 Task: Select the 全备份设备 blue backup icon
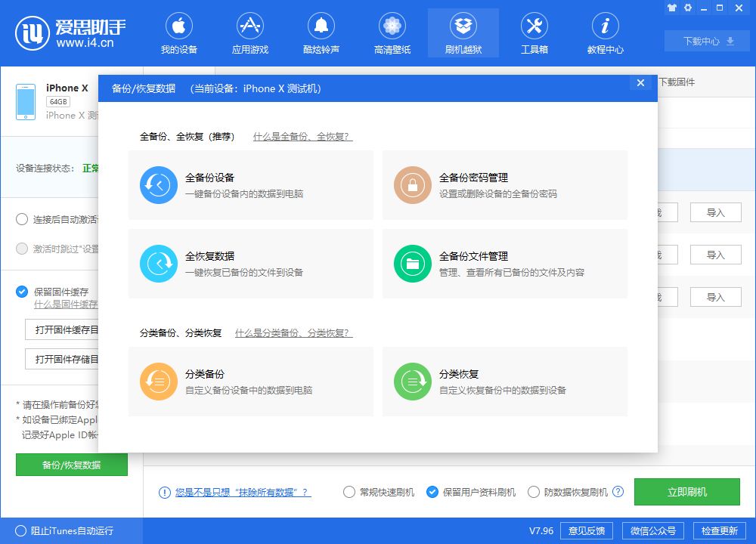[158, 184]
